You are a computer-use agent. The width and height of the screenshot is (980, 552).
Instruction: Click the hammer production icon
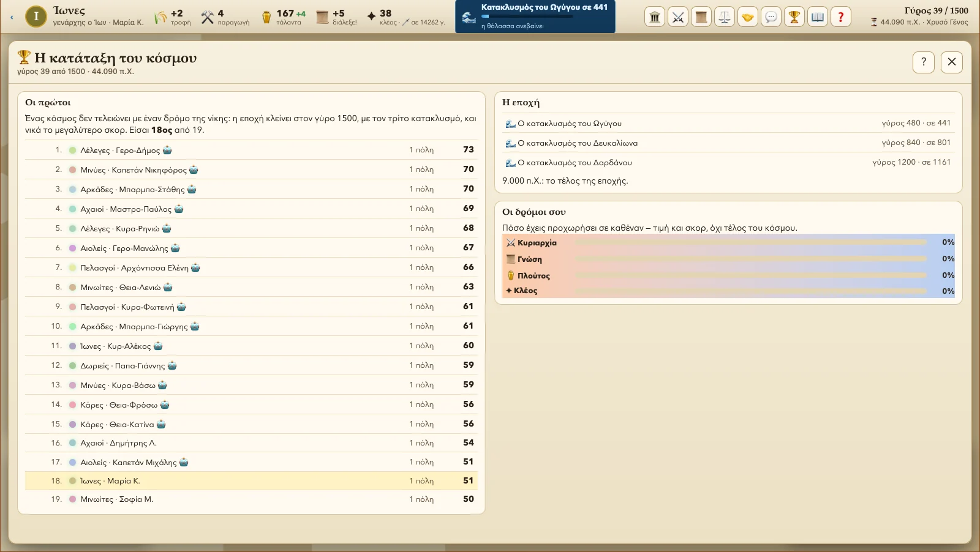[x=208, y=17]
